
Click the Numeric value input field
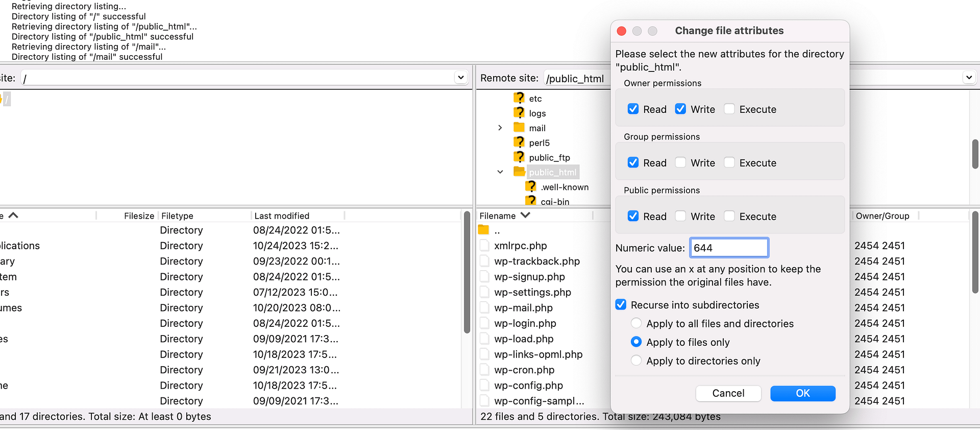click(x=728, y=248)
